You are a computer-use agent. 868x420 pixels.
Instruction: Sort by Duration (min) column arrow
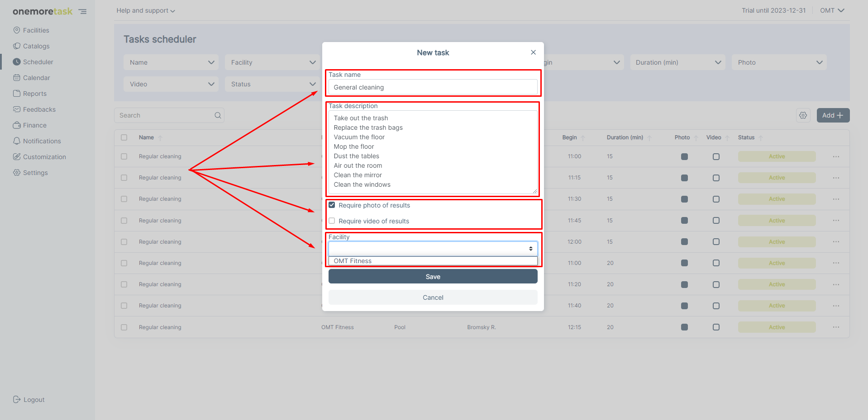tap(649, 138)
